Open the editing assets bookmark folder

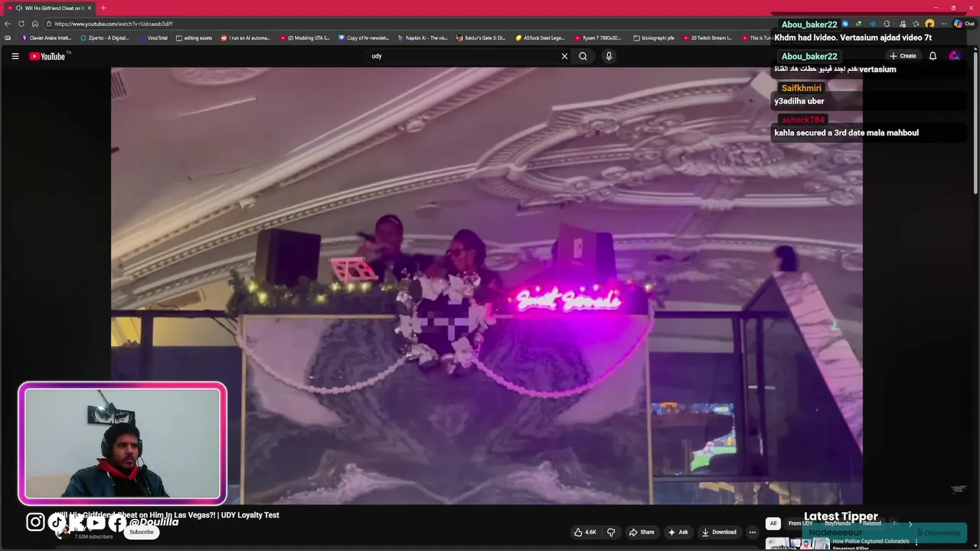[194, 37]
